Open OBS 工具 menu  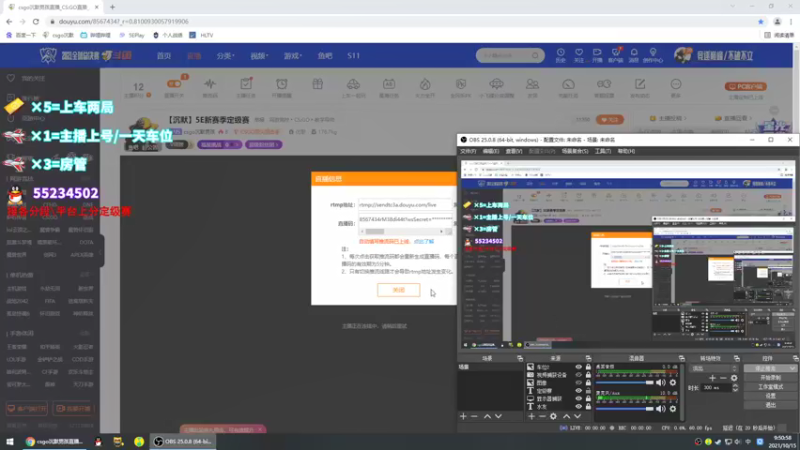(603, 151)
